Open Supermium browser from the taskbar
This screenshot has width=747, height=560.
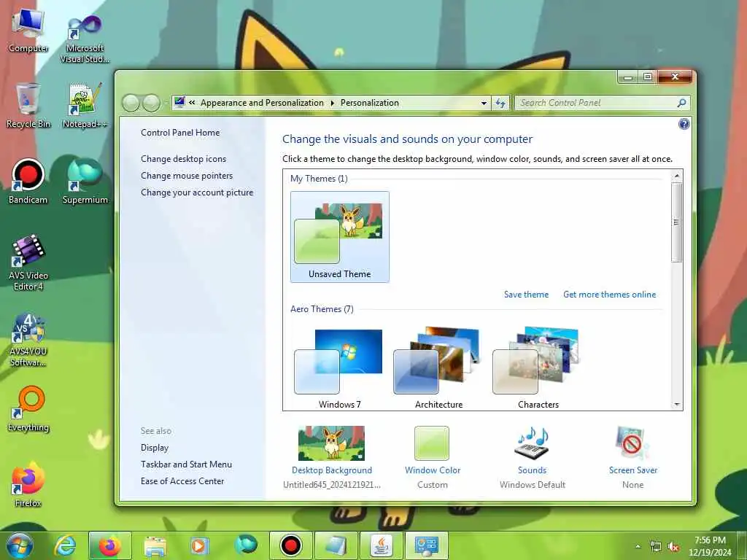click(x=245, y=545)
